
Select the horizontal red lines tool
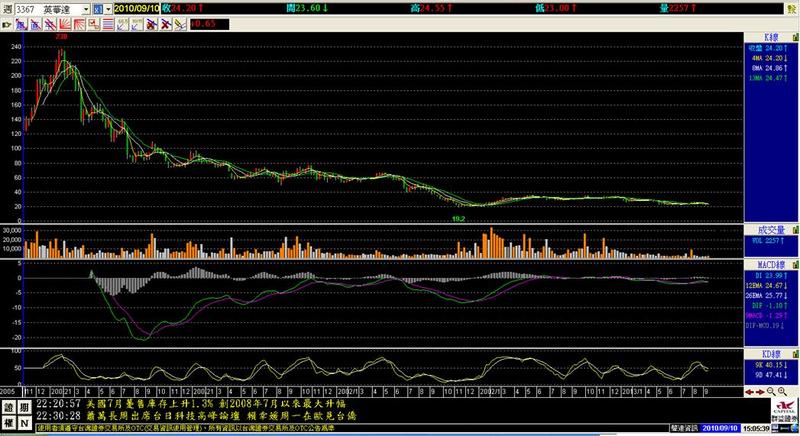click(x=108, y=24)
